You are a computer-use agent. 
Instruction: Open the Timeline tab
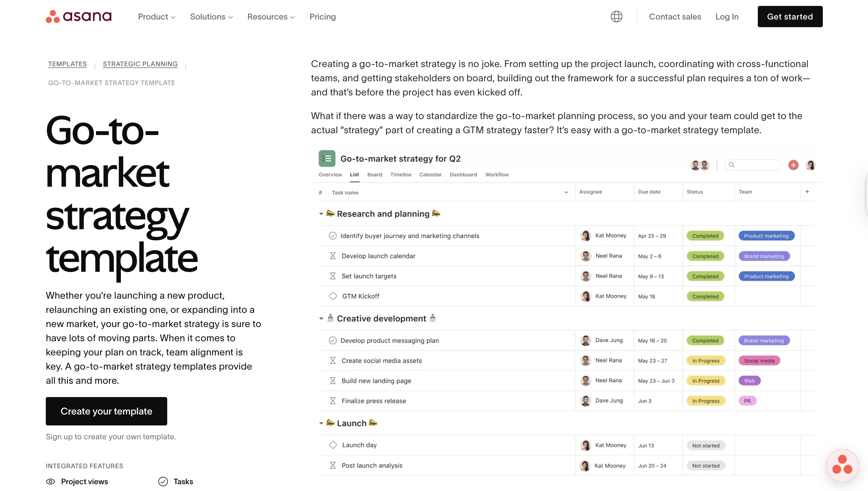pyautogui.click(x=401, y=174)
